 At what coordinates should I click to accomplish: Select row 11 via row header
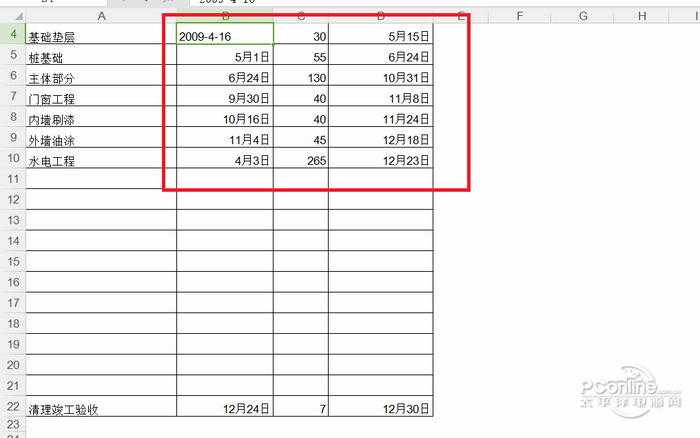coord(13,179)
